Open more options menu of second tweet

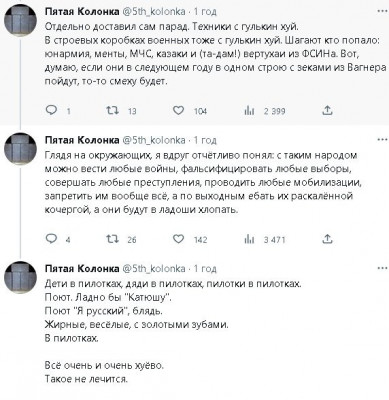382,140
